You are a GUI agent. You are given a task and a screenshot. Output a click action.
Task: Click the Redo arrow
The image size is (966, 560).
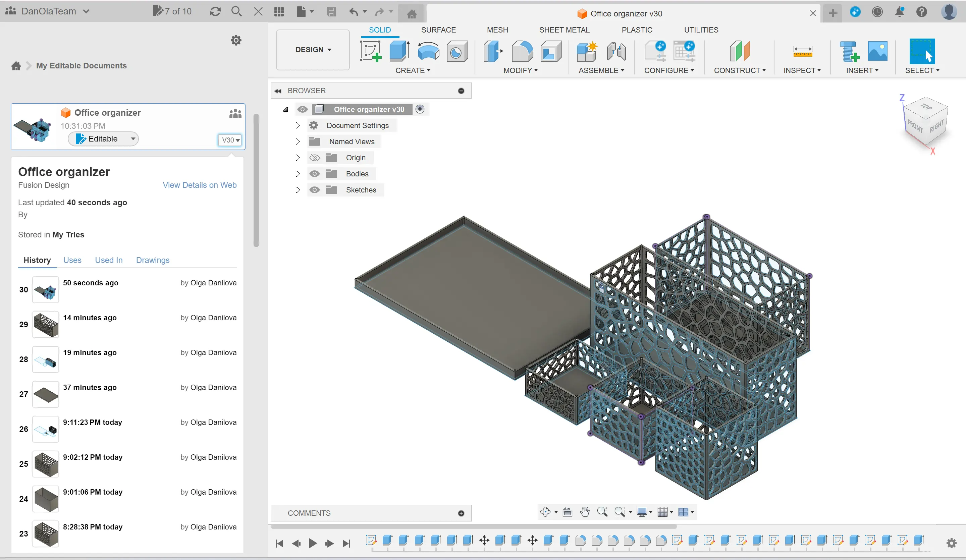point(379,11)
